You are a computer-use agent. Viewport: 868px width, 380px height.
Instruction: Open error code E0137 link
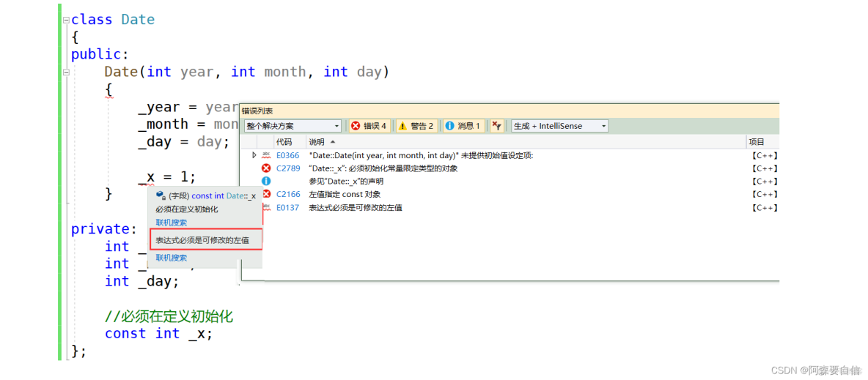click(288, 207)
